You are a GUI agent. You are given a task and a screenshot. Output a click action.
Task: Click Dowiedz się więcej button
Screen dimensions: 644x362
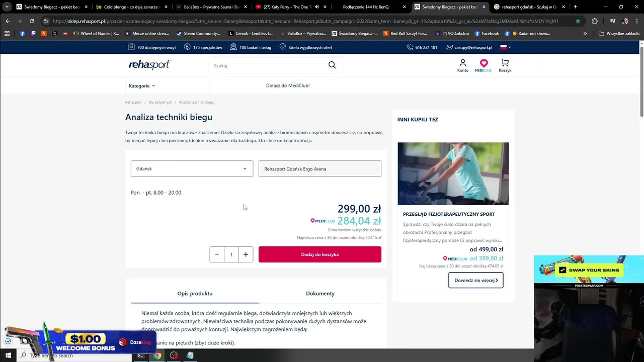click(x=476, y=280)
